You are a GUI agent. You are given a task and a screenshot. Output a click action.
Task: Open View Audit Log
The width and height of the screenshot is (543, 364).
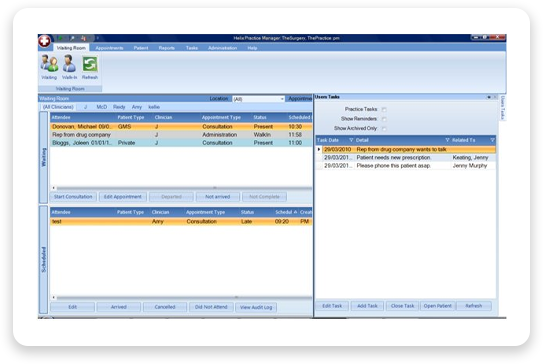[256, 307]
